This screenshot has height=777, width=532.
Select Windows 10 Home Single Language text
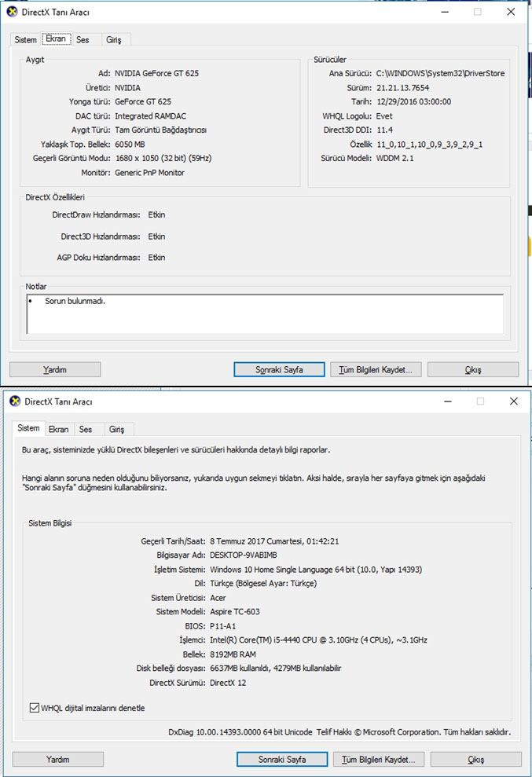click(316, 570)
